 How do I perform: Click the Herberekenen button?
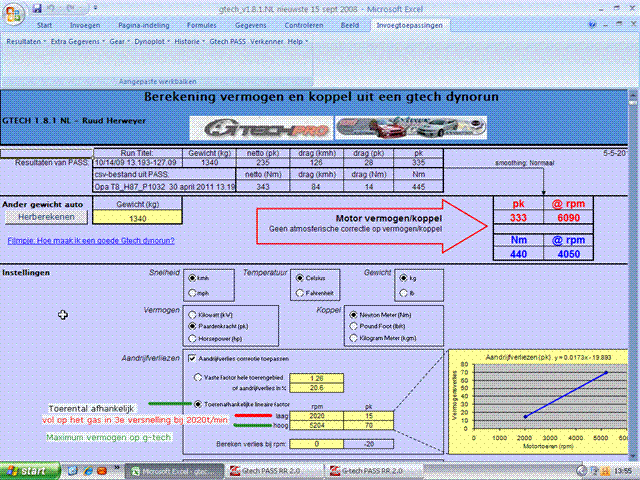pyautogui.click(x=46, y=217)
